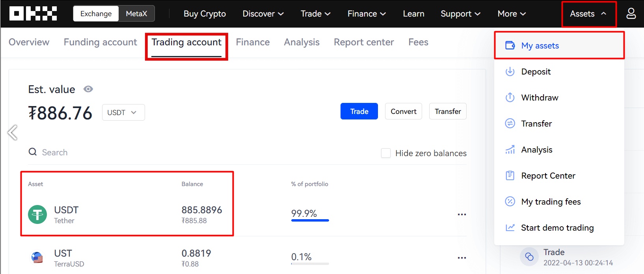Click the Transfer swap icon in menu

pos(510,123)
